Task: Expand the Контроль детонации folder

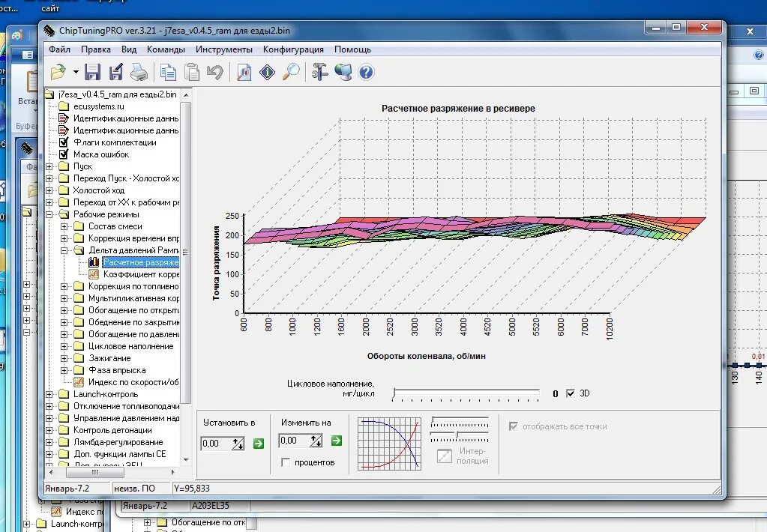Action: pyautogui.click(x=49, y=430)
